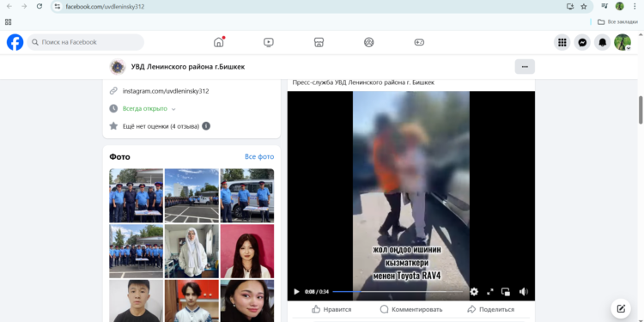Click Комментировать button
Image resolution: width=644 pixels, height=322 pixels.
pyautogui.click(x=411, y=309)
